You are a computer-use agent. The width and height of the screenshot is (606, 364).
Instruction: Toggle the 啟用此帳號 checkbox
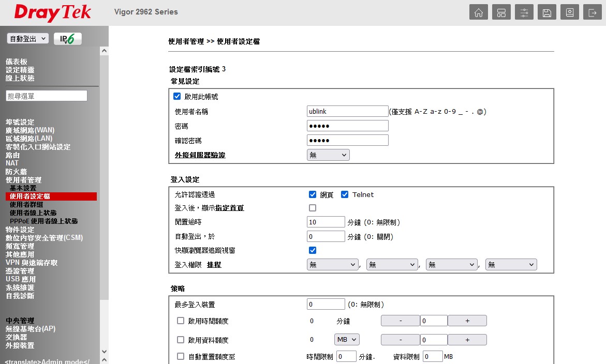177,96
